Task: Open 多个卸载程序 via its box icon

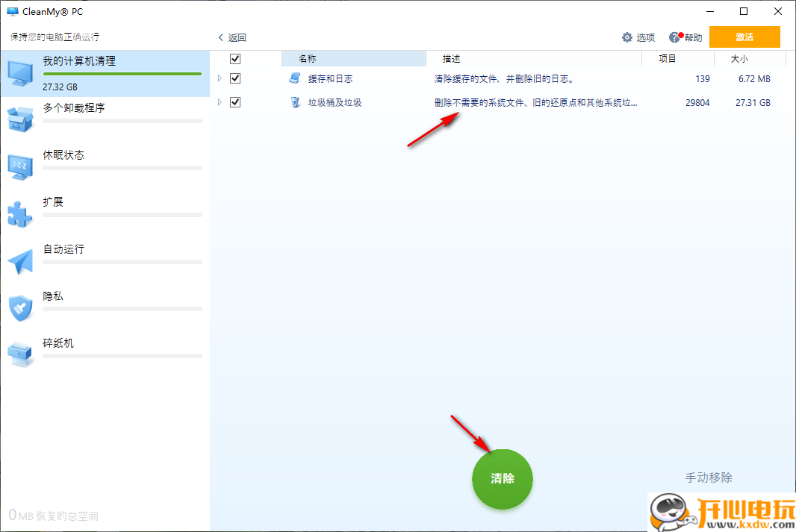Action: [x=20, y=118]
